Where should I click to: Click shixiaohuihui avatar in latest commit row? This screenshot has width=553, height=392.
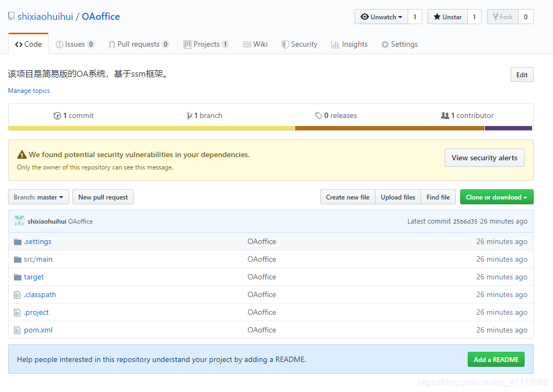click(x=19, y=221)
